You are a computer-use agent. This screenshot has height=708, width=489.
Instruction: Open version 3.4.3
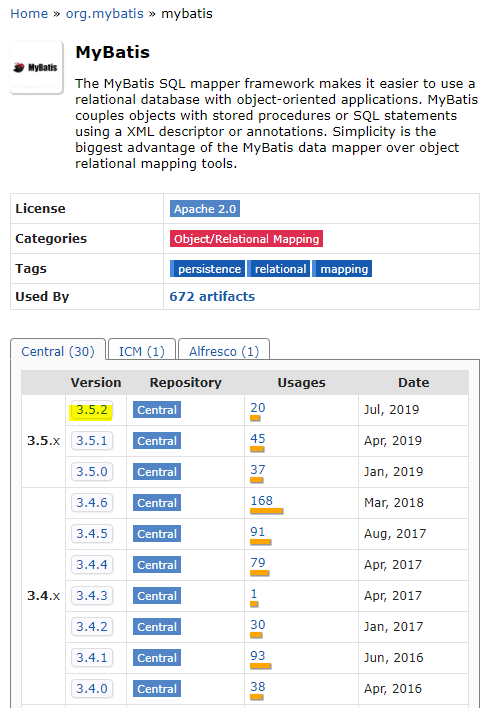(92, 596)
